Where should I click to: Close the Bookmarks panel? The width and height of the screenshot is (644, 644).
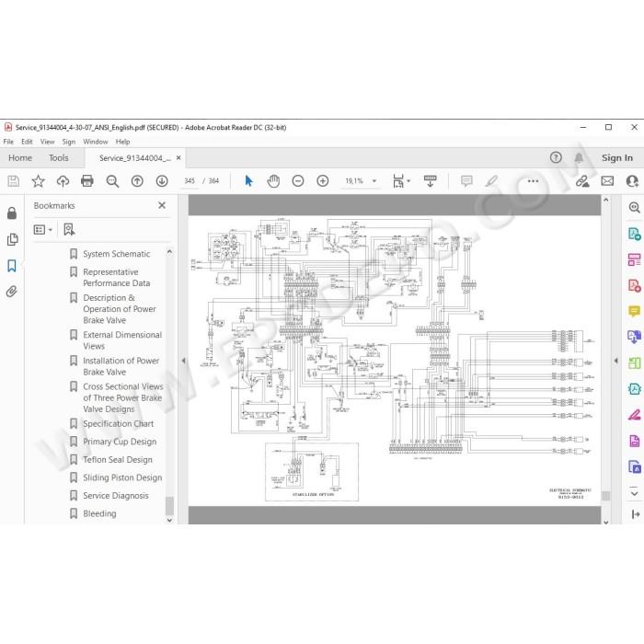pyautogui.click(x=162, y=205)
